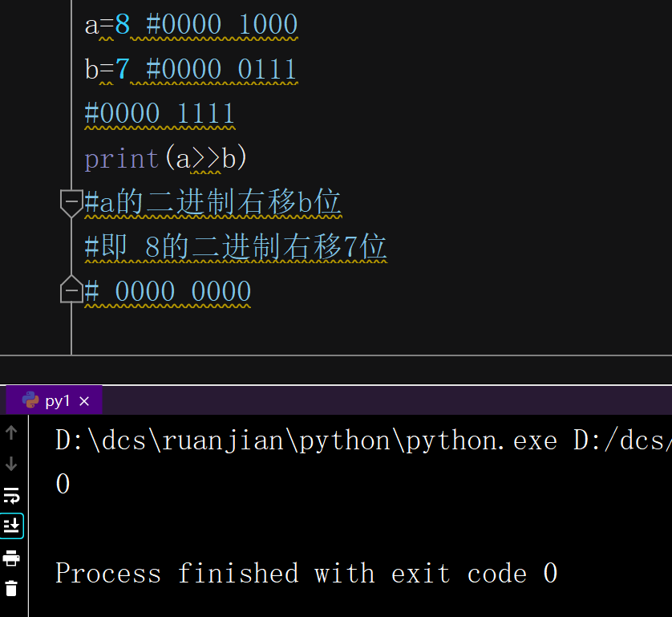The image size is (672, 617).
Task: Click the Python icon on py1 tab
Action: point(30,400)
